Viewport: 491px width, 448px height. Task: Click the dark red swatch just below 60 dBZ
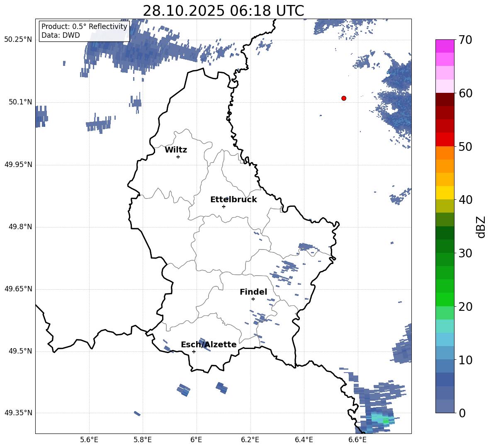click(445, 99)
